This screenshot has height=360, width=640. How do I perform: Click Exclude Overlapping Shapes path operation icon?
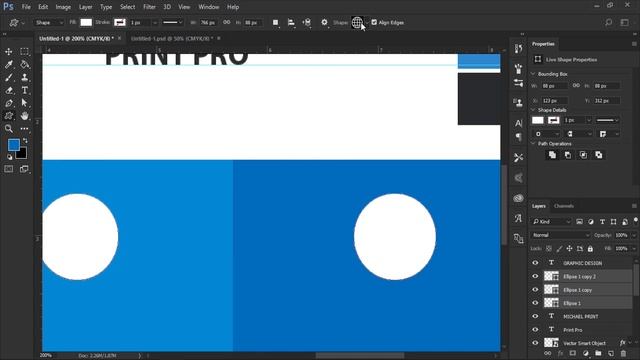599,155
